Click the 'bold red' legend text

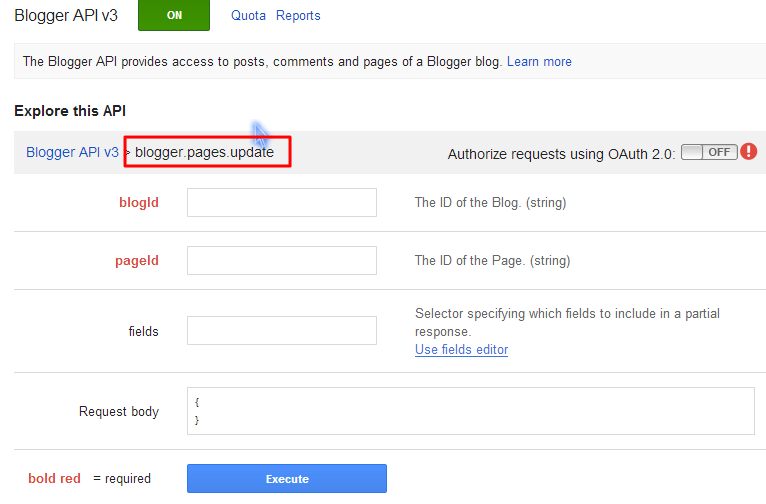tap(54, 479)
